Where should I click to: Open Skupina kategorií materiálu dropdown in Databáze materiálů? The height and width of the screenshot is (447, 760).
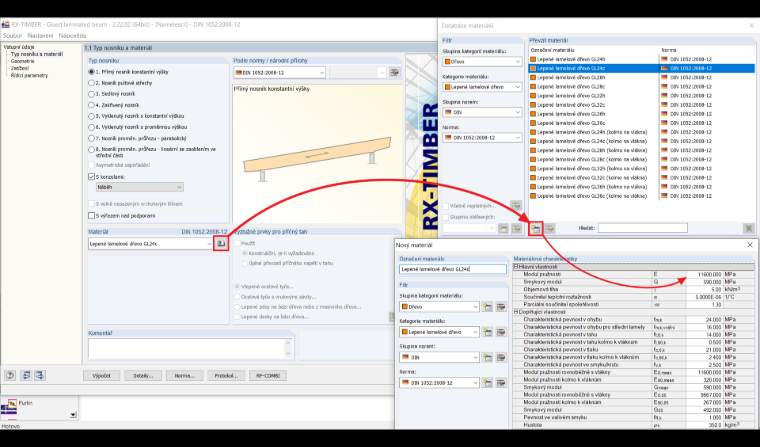[482, 62]
